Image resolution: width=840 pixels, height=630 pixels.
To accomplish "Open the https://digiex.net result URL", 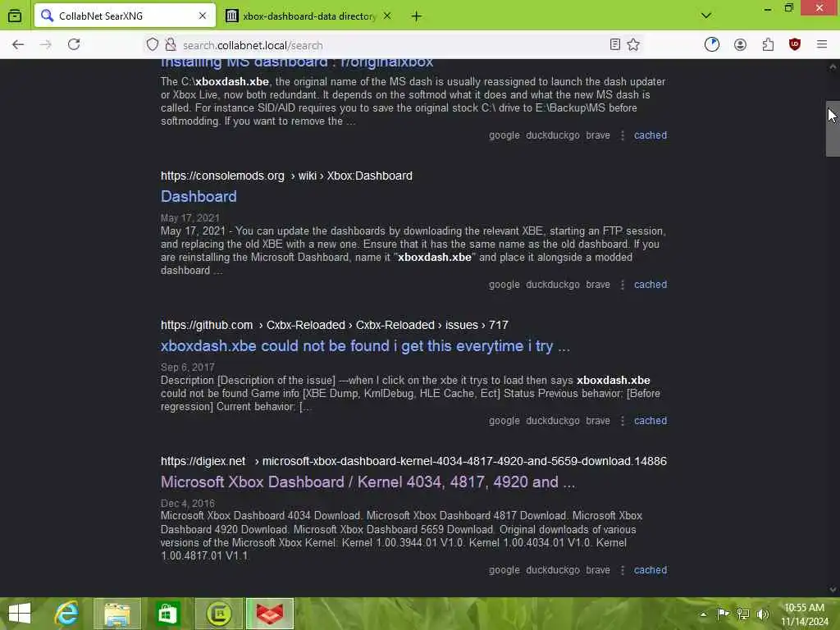I will (x=203, y=461).
